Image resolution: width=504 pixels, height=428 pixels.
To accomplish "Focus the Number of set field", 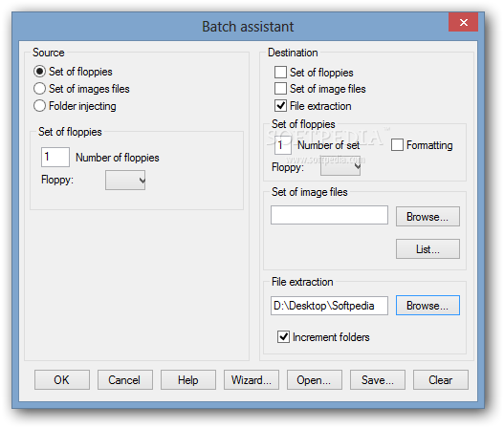I will point(283,145).
